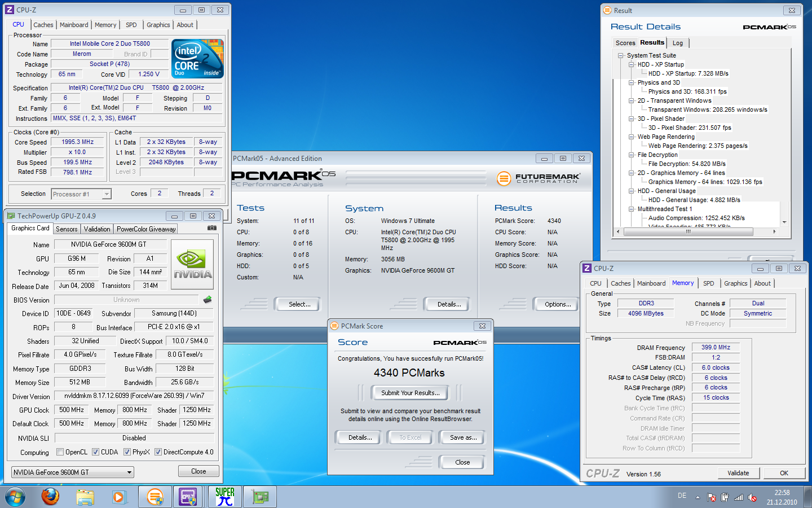Click the network signal tray icon
Screen dimensions: 812x508
[739, 497]
